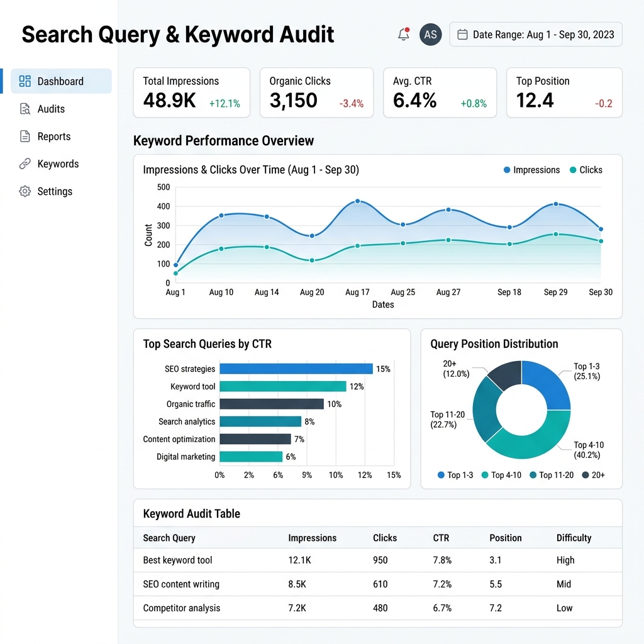
Task: Click the Content optimization 7% bar
Action: [x=255, y=439]
